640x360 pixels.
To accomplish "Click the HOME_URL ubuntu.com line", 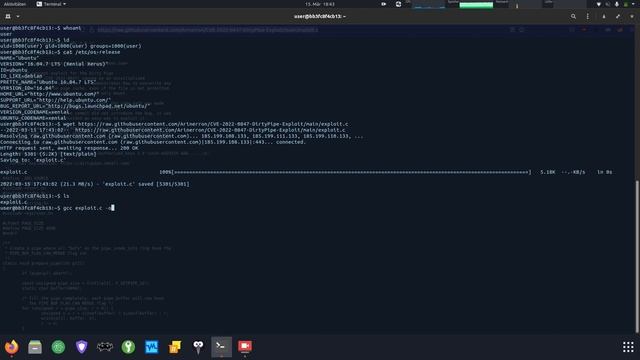I will point(49,94).
